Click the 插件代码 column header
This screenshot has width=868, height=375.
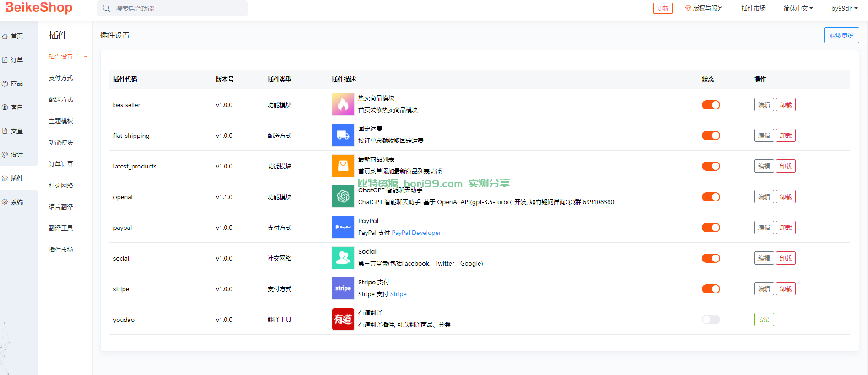pos(125,80)
